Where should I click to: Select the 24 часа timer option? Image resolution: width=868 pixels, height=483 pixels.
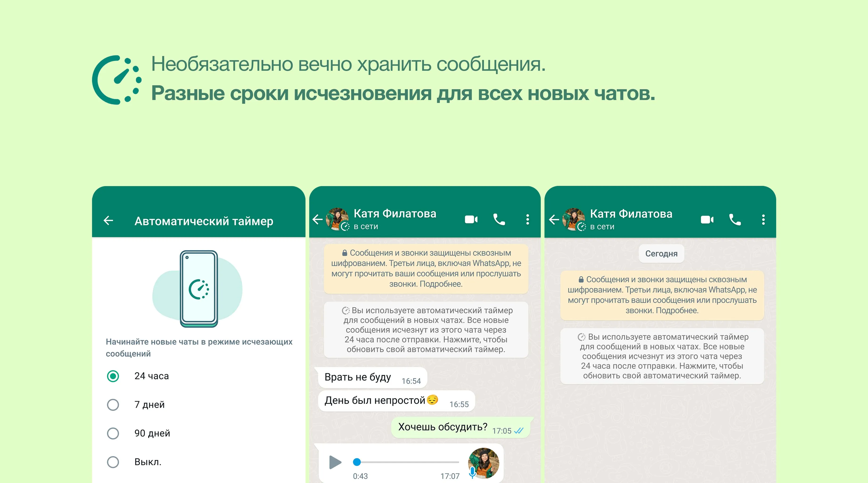tap(113, 376)
